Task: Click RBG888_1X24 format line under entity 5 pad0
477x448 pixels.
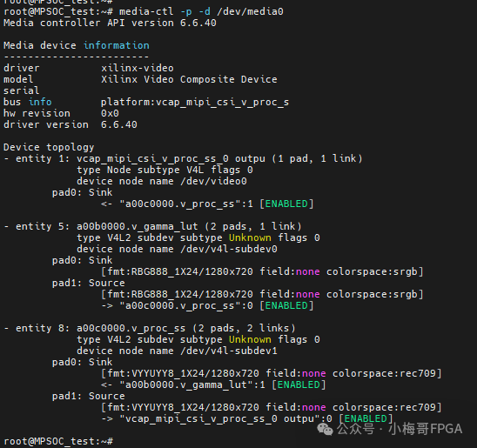Action: pos(262,271)
